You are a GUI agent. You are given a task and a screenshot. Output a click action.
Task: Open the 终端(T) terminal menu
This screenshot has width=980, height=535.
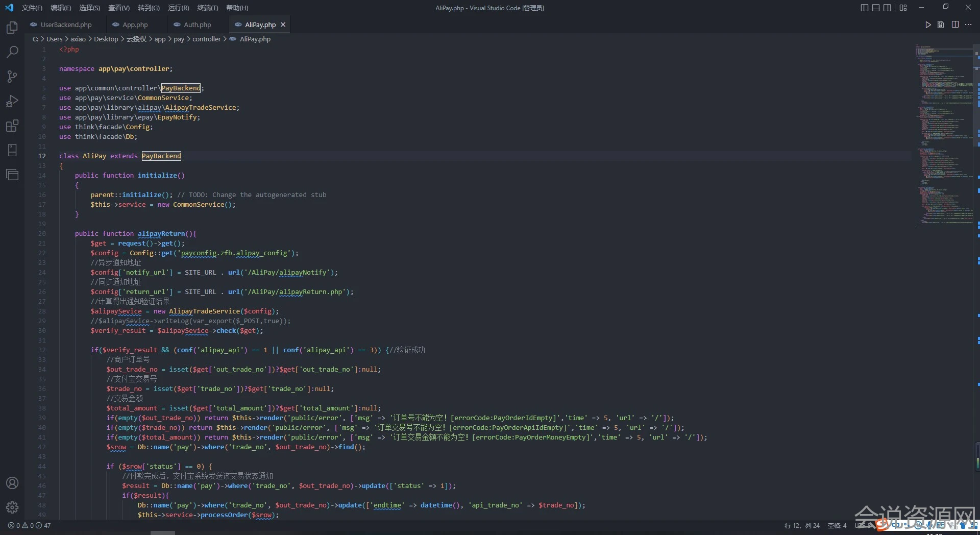pyautogui.click(x=207, y=8)
